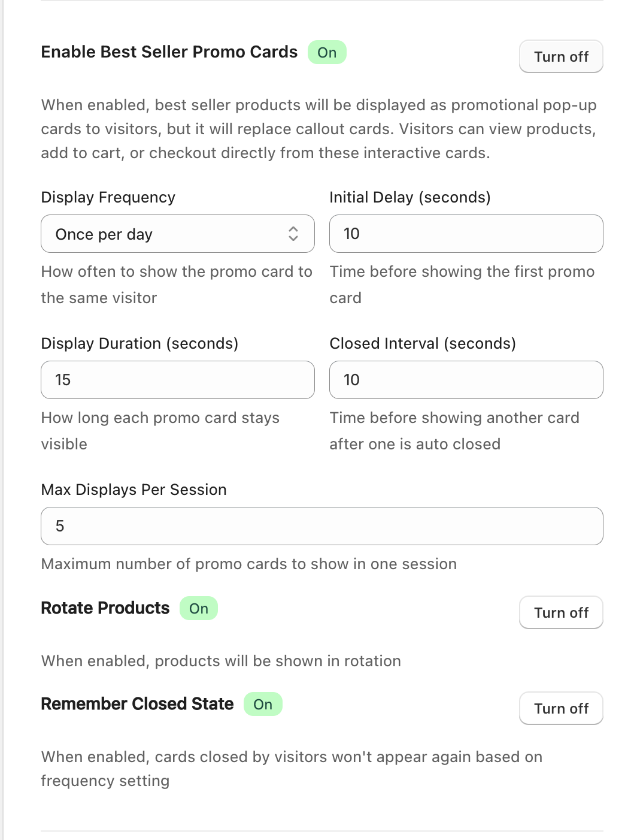Click the On badge next to Enable Best Seller
Screen dimensions: 637x840
pyautogui.click(x=327, y=52)
